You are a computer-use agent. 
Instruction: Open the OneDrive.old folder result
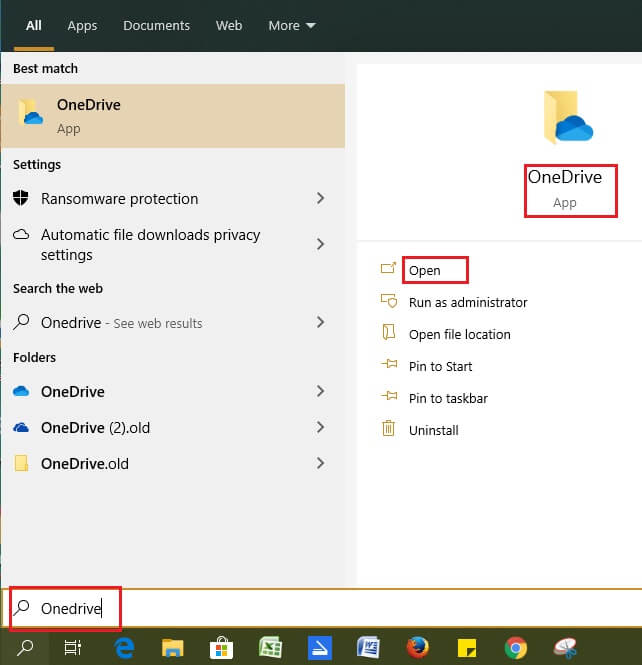coord(173,463)
